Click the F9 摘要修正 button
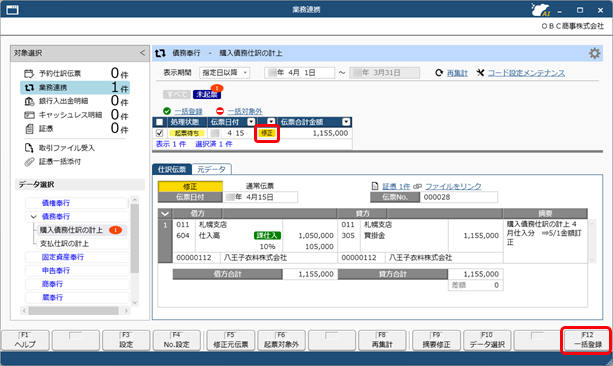This screenshot has height=366, width=613. 436,340
